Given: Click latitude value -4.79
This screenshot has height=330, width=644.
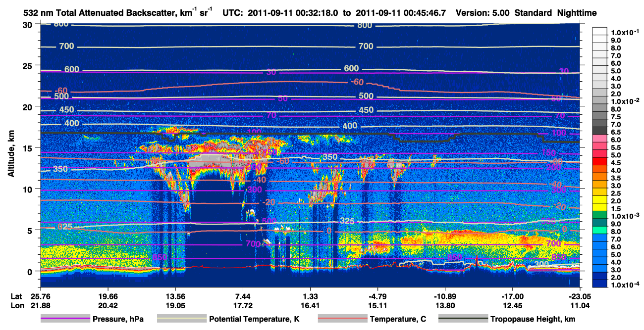Looking at the screenshot, I should coord(378,296).
